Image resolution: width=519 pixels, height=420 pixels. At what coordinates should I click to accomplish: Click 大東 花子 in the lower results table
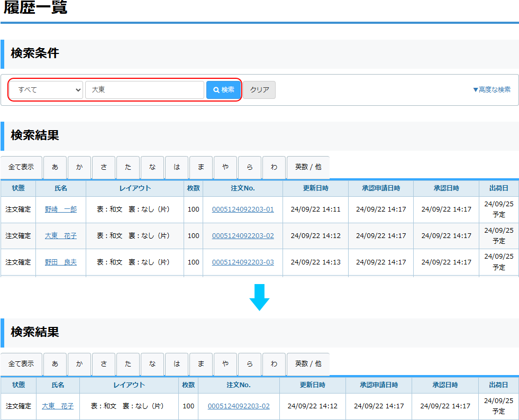tap(58, 406)
